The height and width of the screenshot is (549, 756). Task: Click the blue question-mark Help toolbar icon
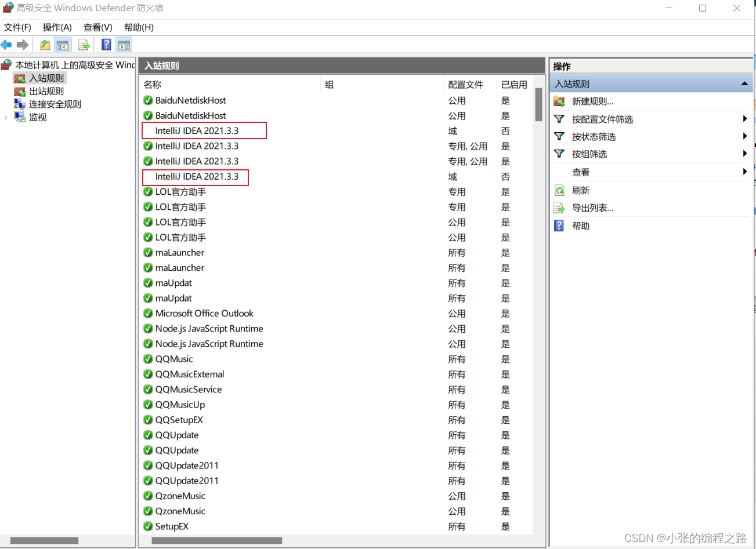106,45
